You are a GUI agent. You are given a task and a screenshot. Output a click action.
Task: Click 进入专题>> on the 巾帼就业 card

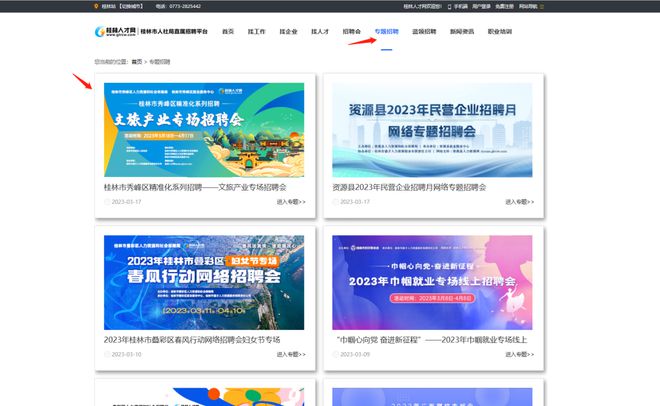pyautogui.click(x=519, y=354)
